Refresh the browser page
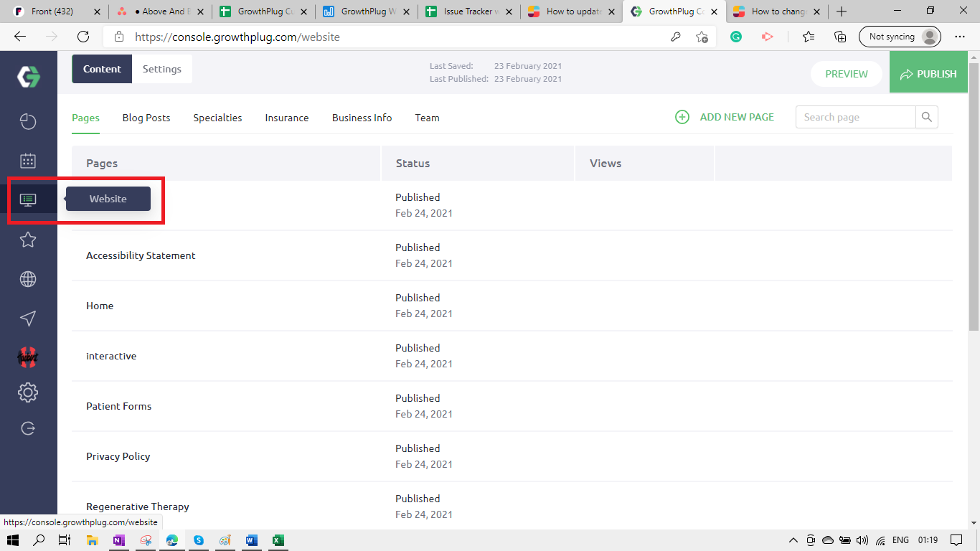Viewport: 980px width, 551px height. pyautogui.click(x=83, y=37)
